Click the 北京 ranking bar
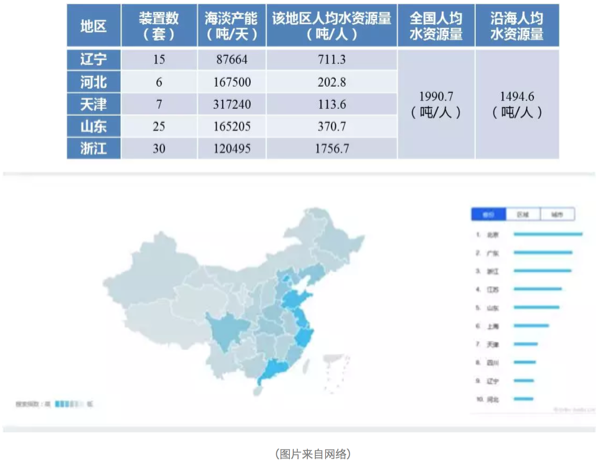The height and width of the screenshot is (466, 600). click(x=548, y=234)
